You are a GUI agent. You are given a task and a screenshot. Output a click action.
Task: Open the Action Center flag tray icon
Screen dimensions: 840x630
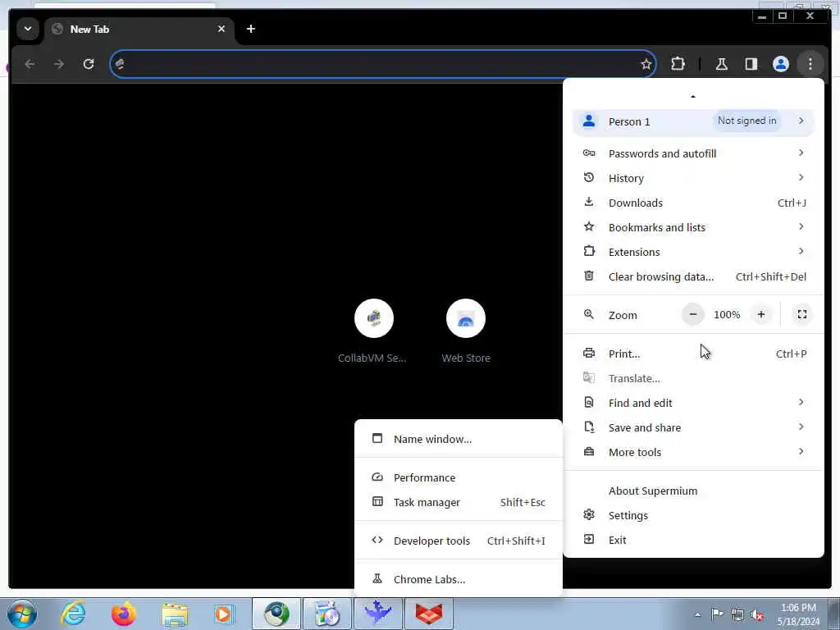pyautogui.click(x=717, y=614)
